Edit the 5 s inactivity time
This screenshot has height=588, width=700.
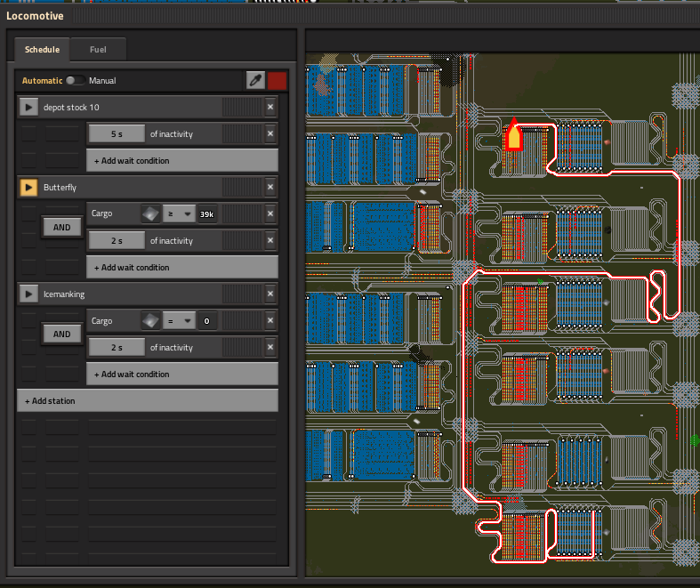(117, 133)
